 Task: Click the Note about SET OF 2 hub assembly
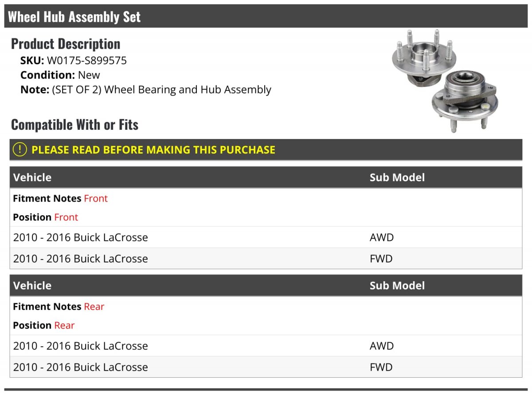point(146,89)
